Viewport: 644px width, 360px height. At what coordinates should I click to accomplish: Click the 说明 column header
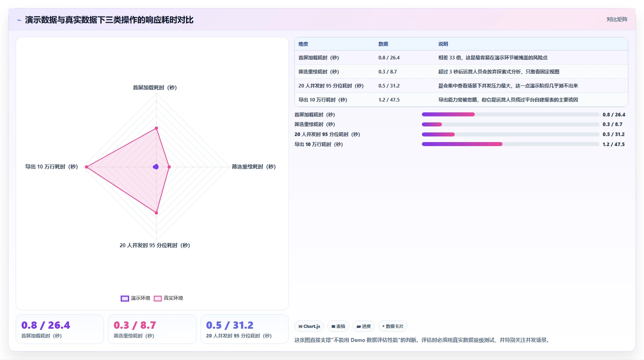443,44
